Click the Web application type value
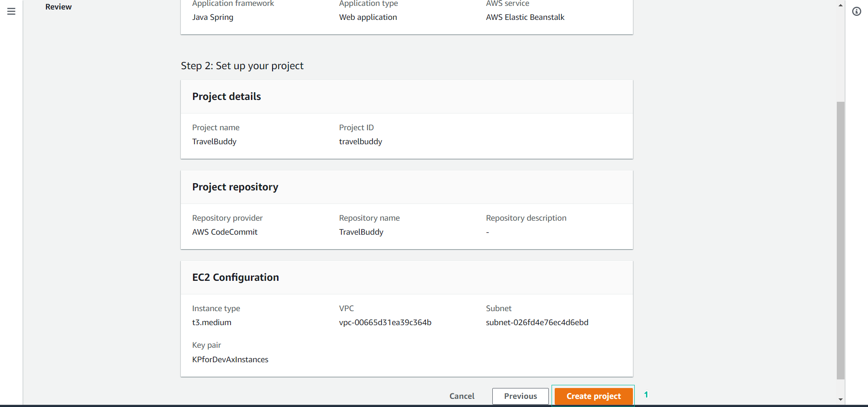The width and height of the screenshot is (868, 407). pos(368,17)
